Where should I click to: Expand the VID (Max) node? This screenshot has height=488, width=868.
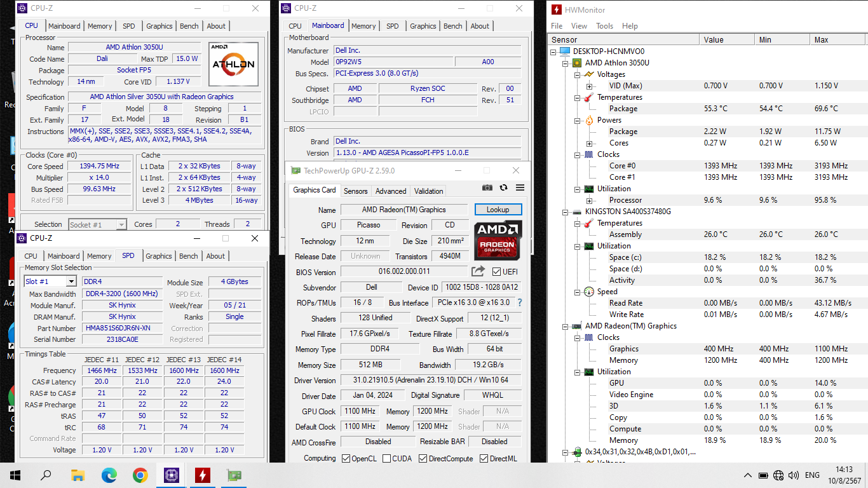click(x=589, y=86)
